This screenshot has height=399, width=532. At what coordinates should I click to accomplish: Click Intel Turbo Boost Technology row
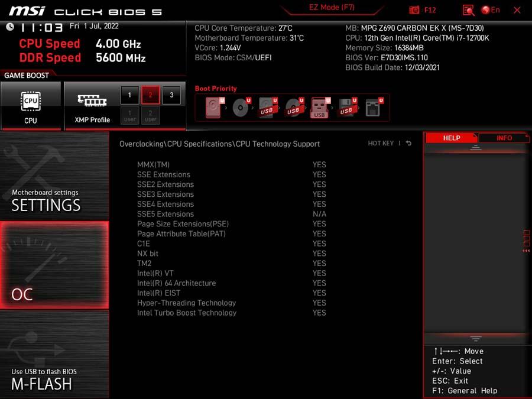click(x=231, y=313)
